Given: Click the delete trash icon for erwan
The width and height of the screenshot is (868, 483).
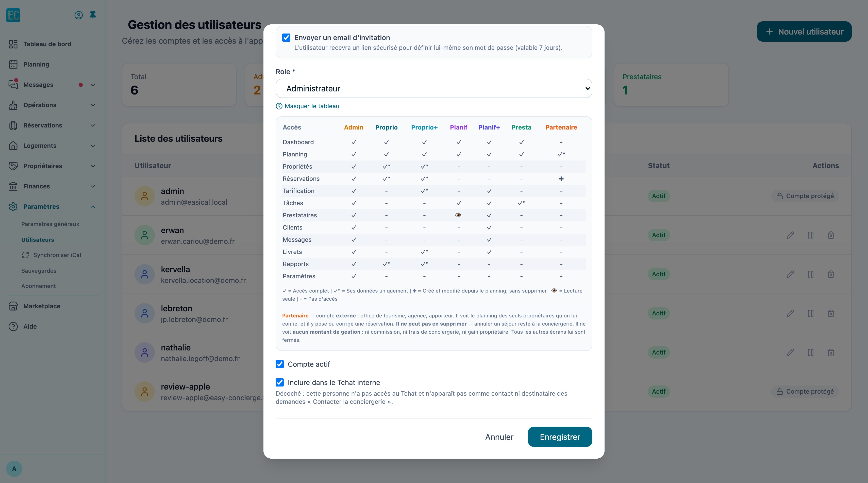Looking at the screenshot, I should (x=831, y=235).
